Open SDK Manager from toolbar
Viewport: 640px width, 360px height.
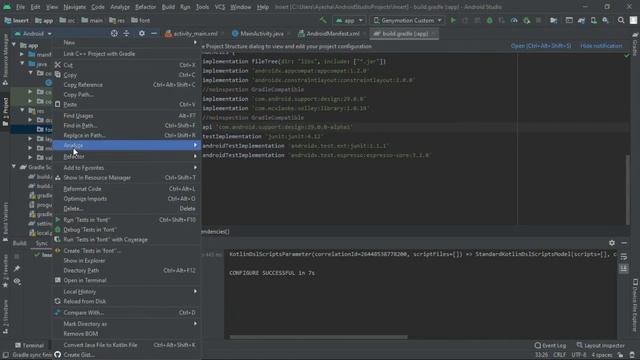tap(606, 20)
